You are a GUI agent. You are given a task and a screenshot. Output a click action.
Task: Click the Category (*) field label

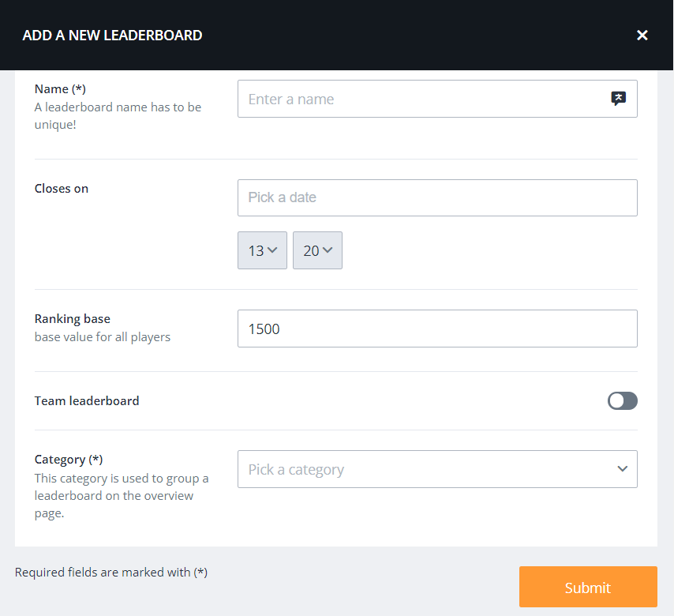point(69,460)
